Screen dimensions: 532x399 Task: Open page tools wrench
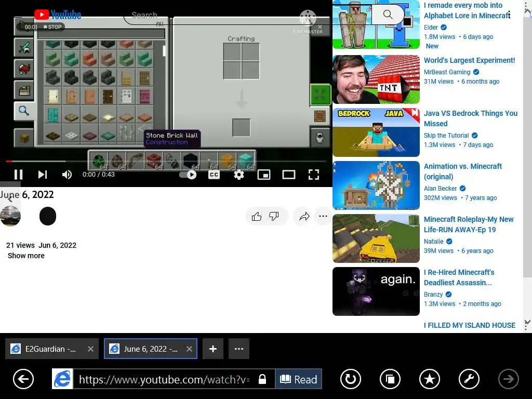click(x=469, y=379)
